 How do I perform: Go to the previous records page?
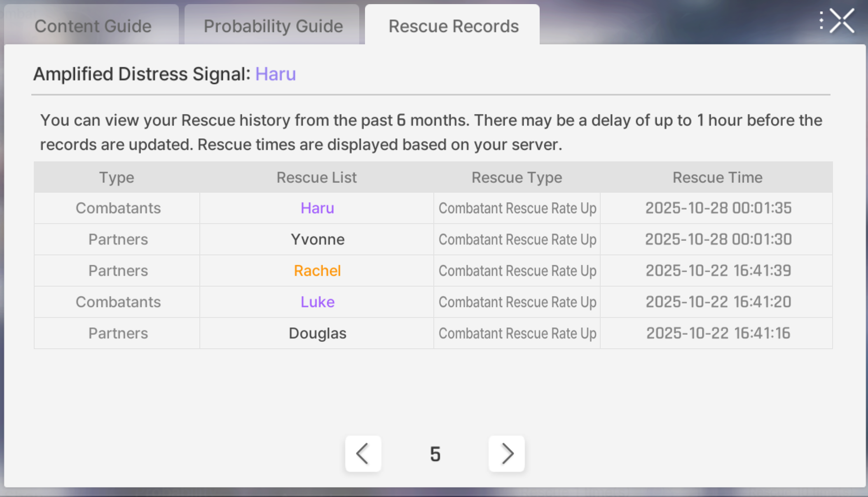[x=363, y=454]
